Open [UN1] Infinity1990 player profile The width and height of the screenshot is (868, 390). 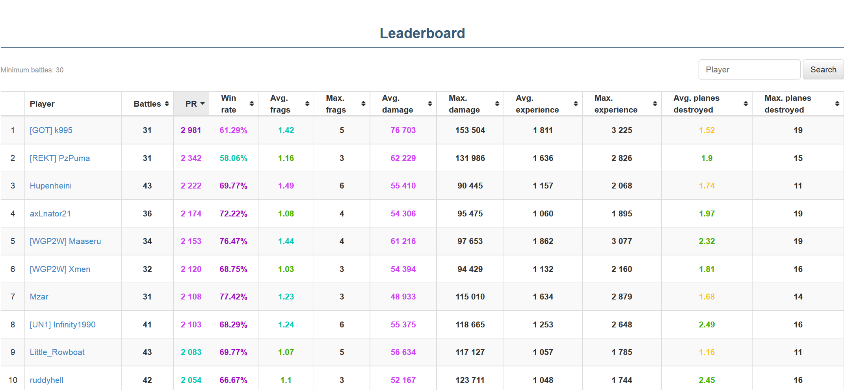(x=63, y=325)
